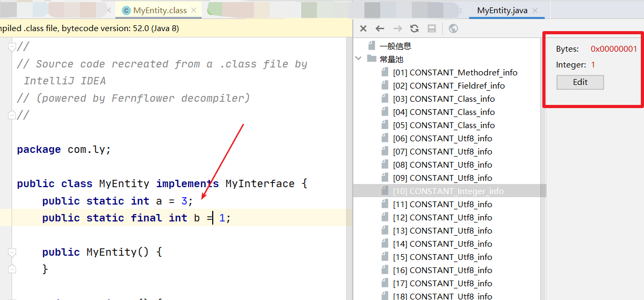Screen dimensions: 644x300
Task: Select [13] CONSTANT_Utf8_info entry
Action: pyautogui.click(x=442, y=231)
